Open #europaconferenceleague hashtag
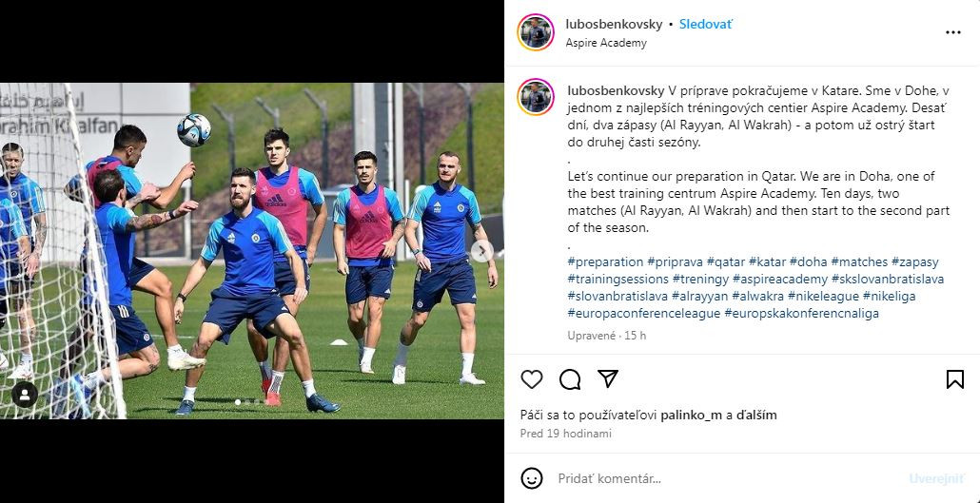Viewport: 980px width, 503px height. tap(644, 313)
